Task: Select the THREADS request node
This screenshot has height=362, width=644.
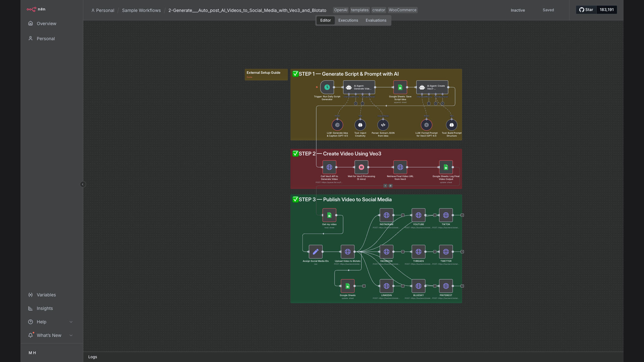Action: pyautogui.click(x=419, y=251)
